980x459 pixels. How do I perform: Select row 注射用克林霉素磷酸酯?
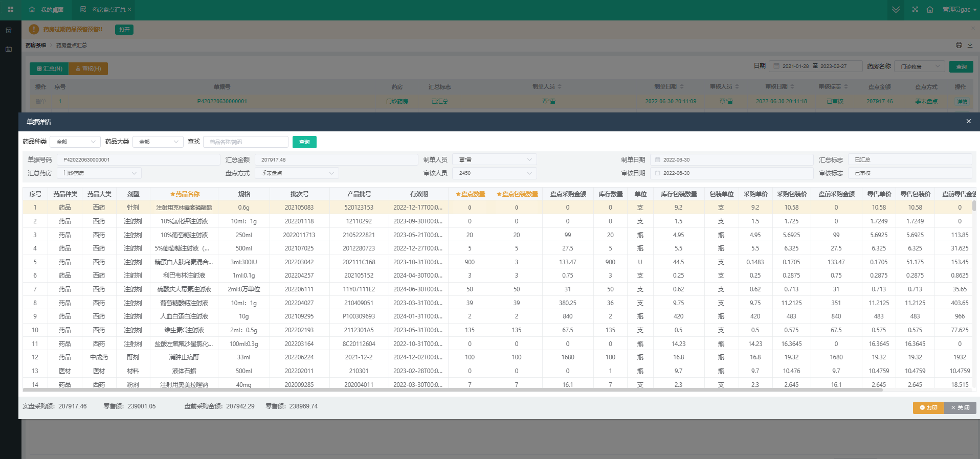coord(499,208)
